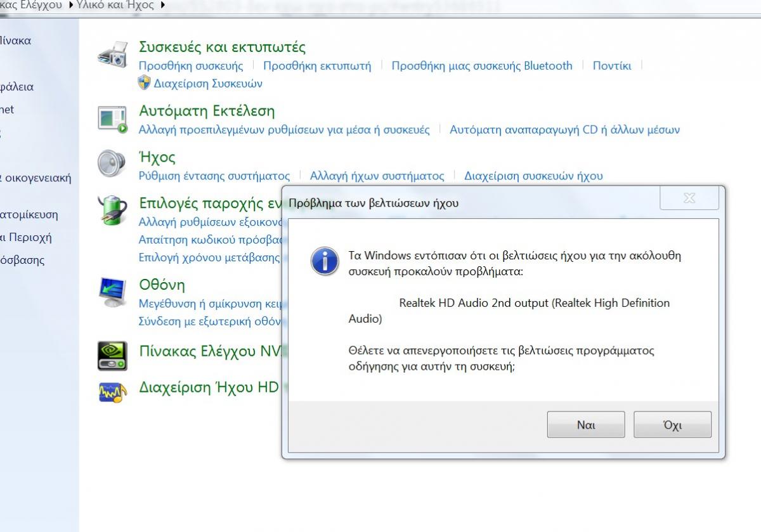Open Επιλογές παροχής ενέργειας heading

click(210, 204)
